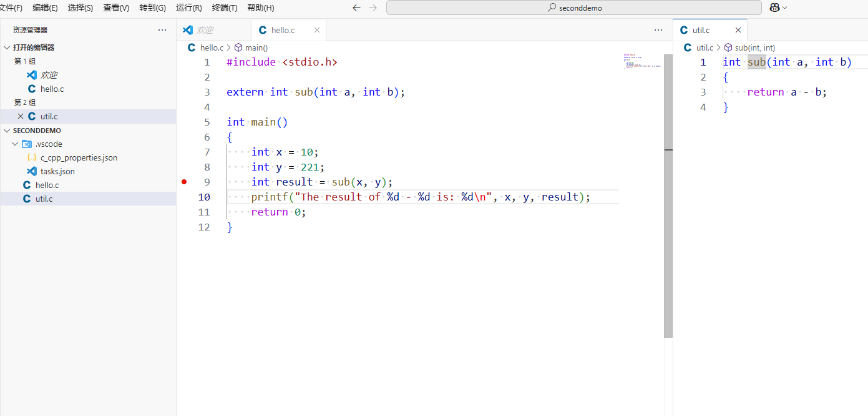Image resolution: width=868 pixels, height=416 pixels.
Task: Go forward with the right arrow
Action: point(373,8)
